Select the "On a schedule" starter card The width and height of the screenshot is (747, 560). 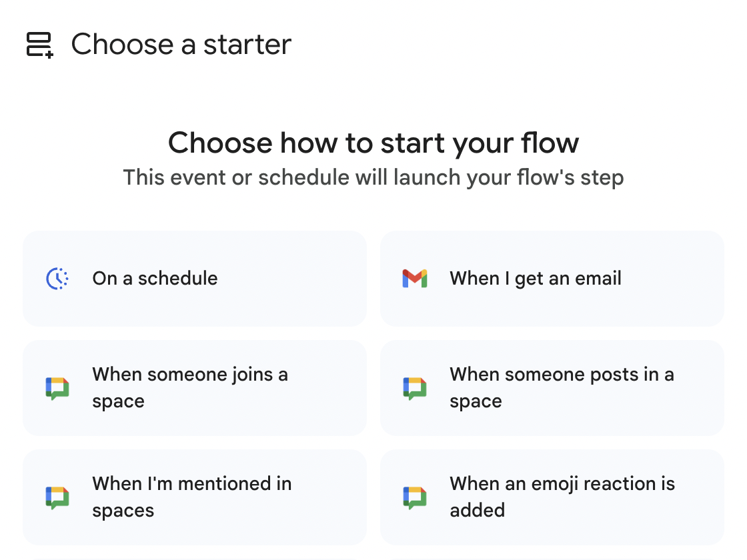click(x=194, y=278)
